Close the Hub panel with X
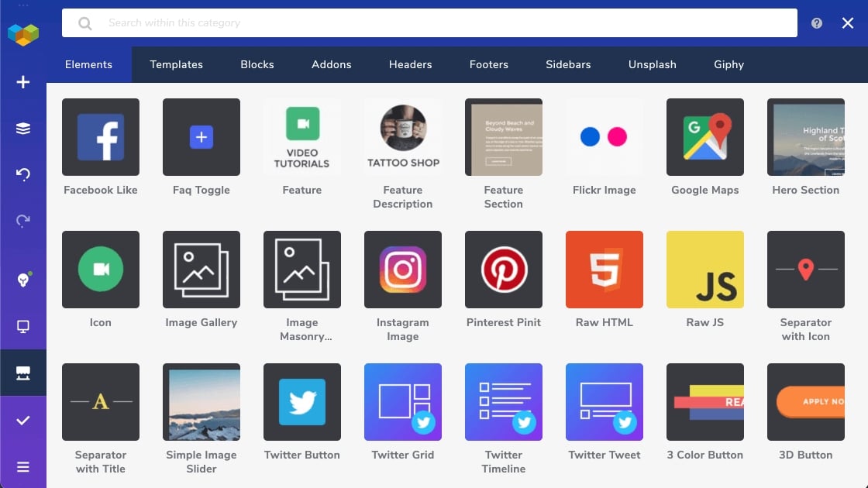868x488 pixels. (848, 22)
